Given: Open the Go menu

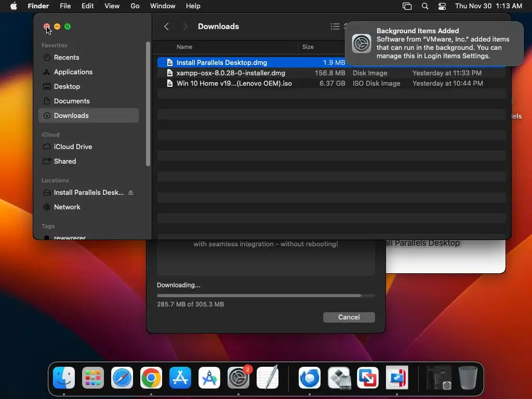Looking at the screenshot, I should (x=135, y=6).
